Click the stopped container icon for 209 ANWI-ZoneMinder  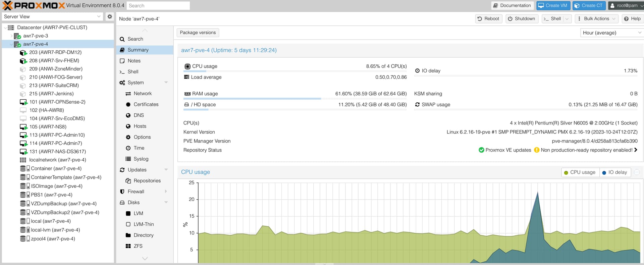(x=23, y=69)
